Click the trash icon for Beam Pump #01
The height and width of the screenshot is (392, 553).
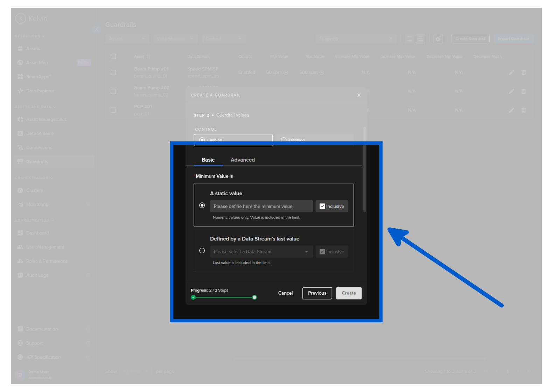click(x=524, y=72)
